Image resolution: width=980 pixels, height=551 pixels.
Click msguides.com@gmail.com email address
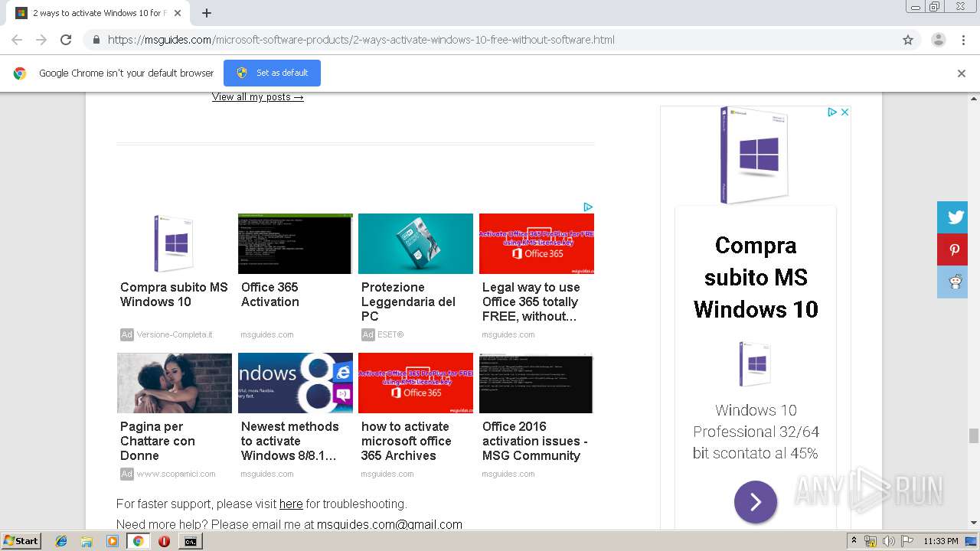[390, 524]
